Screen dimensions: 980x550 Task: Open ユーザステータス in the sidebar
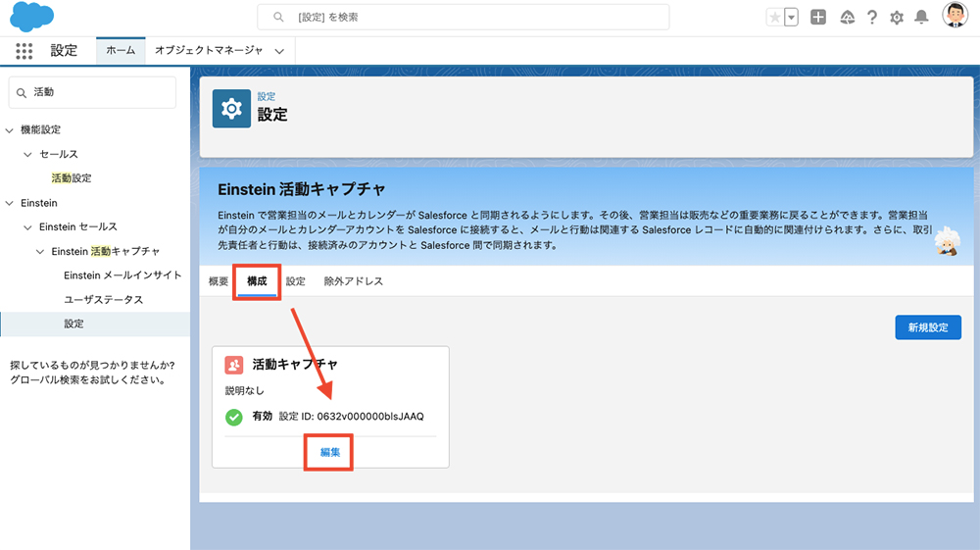[x=104, y=299]
